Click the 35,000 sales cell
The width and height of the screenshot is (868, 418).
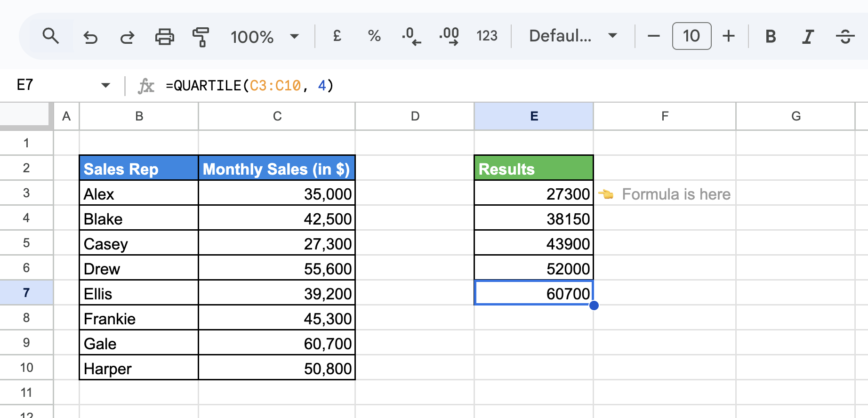point(277,193)
